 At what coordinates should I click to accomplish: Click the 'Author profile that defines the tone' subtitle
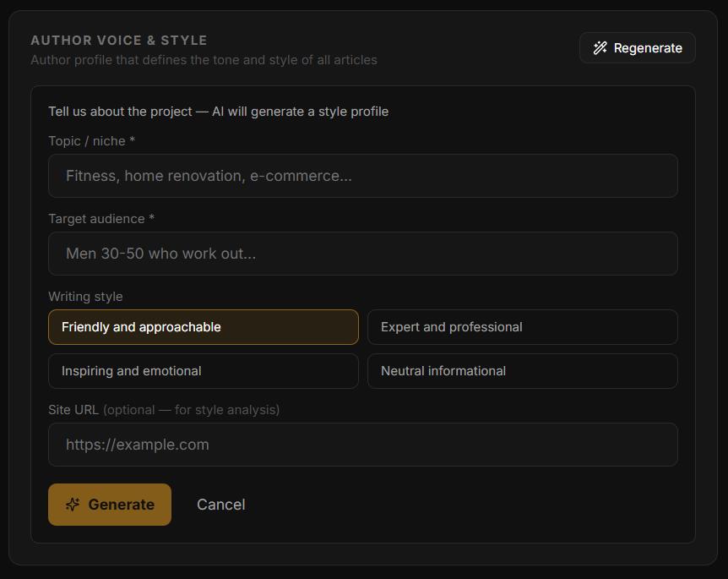click(x=204, y=60)
